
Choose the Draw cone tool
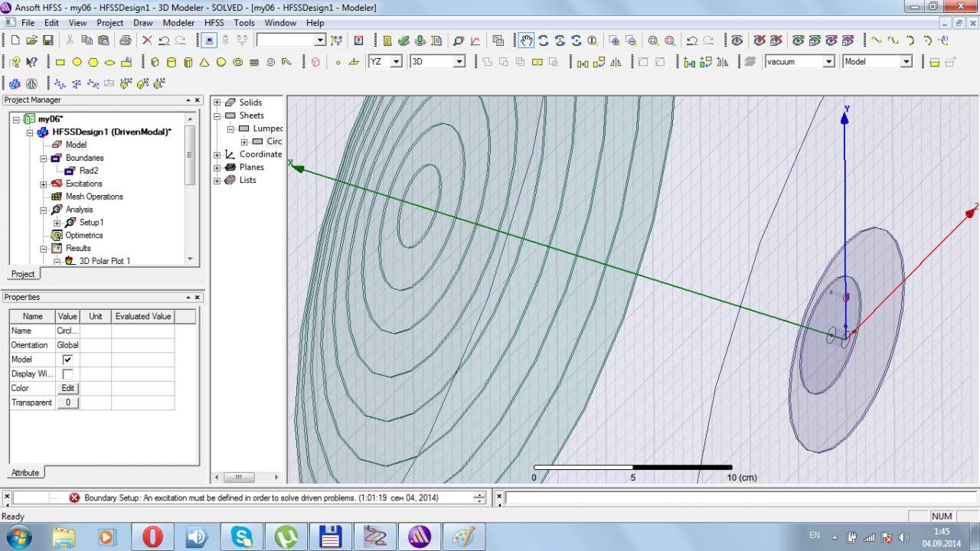tap(204, 62)
